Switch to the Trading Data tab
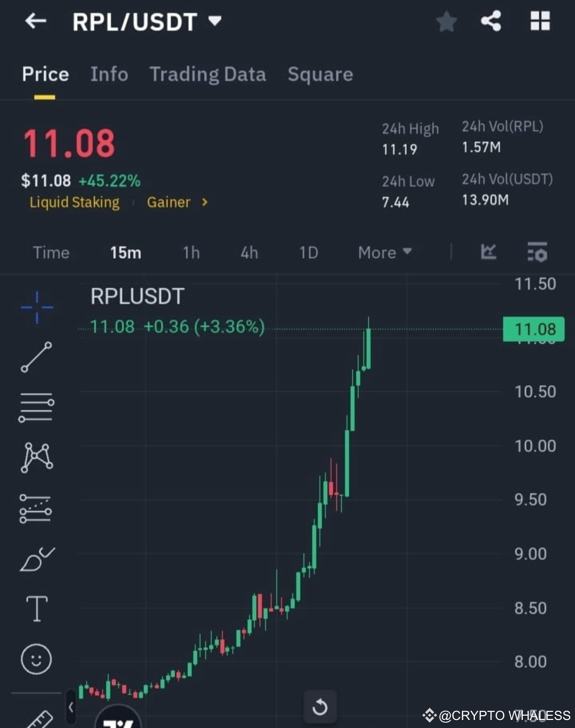This screenshot has width=575, height=728. point(208,75)
